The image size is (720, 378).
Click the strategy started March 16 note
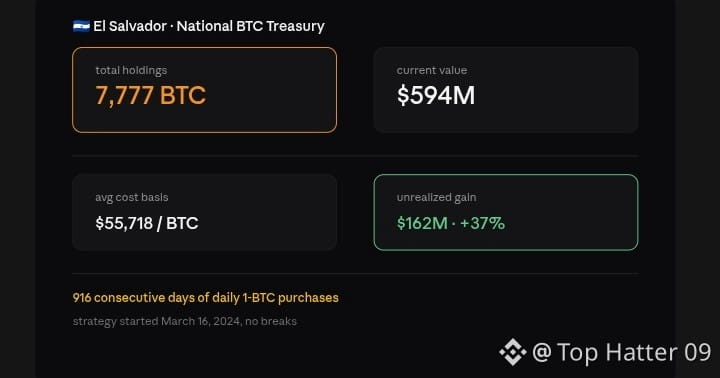coord(185,321)
